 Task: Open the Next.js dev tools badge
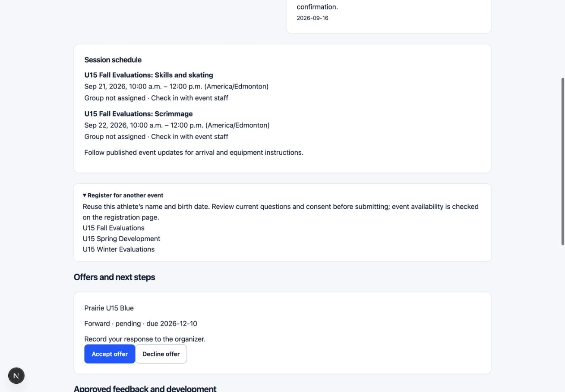click(16, 376)
